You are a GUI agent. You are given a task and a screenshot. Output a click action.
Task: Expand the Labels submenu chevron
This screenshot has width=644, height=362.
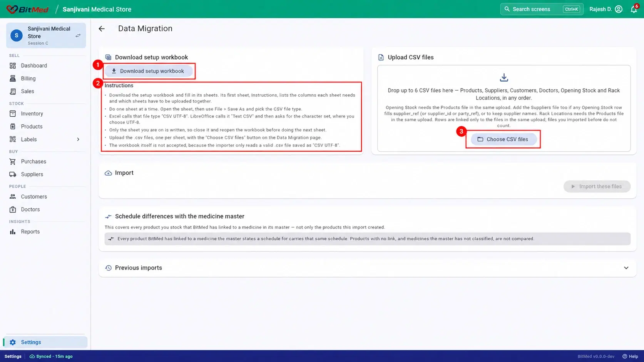[78, 139]
